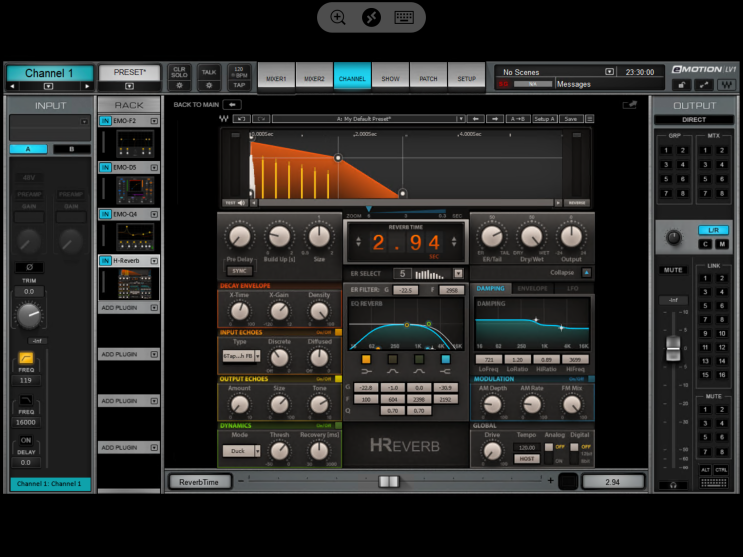Click the fullscreen arrows icon in header
The width and height of the screenshot is (743, 557).
(704, 85)
